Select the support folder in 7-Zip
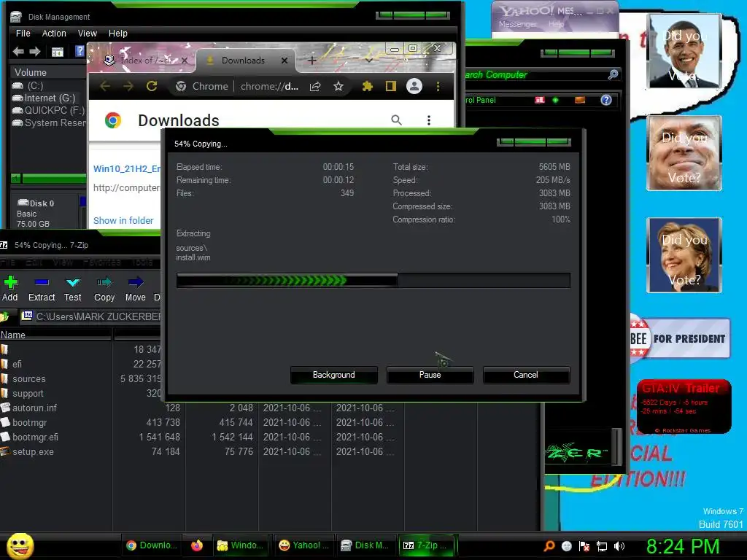The height and width of the screenshot is (560, 747). [x=28, y=394]
